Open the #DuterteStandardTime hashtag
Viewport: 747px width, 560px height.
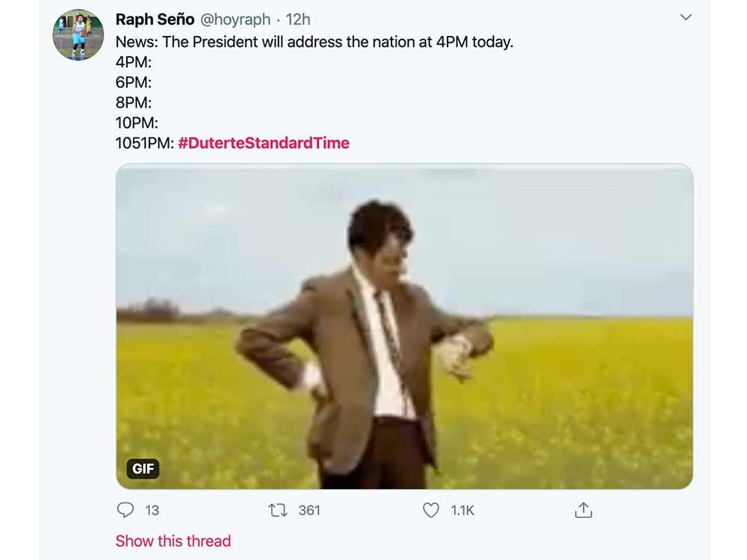pyautogui.click(x=264, y=143)
